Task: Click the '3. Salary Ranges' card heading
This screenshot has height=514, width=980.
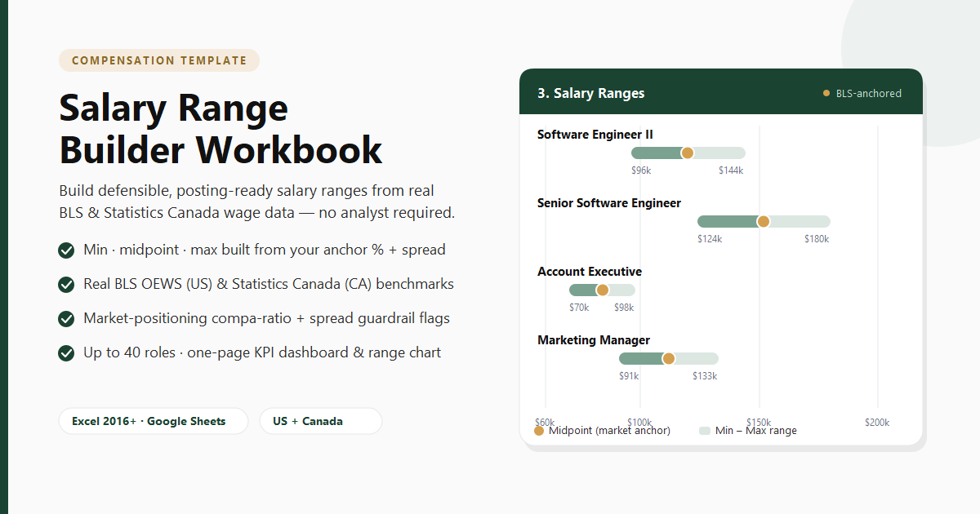Action: point(591,93)
